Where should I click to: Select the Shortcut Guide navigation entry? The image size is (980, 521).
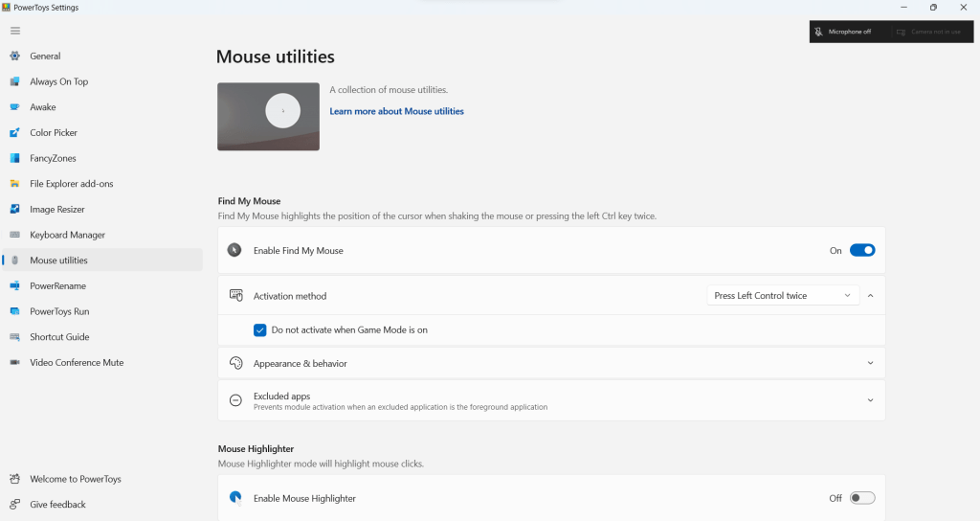[x=102, y=336]
